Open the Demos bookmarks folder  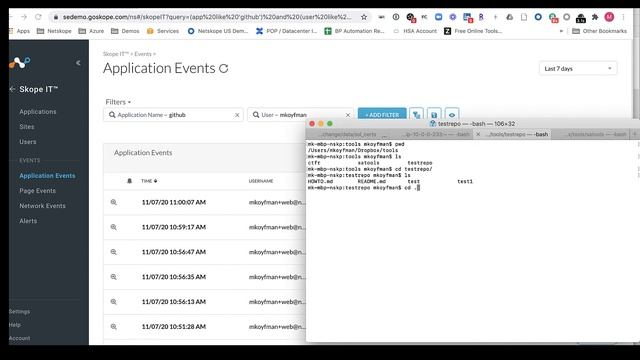125,31
